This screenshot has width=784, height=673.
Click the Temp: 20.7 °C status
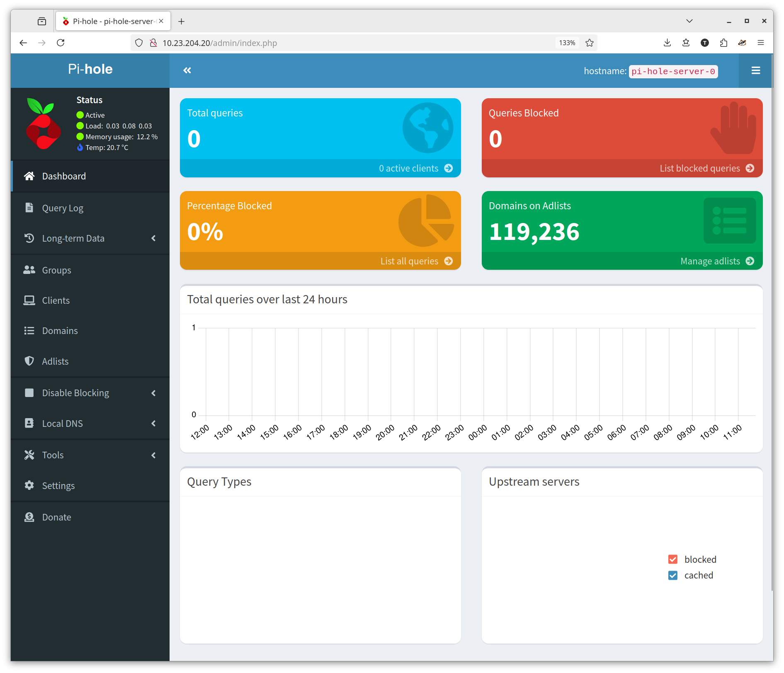pos(102,148)
